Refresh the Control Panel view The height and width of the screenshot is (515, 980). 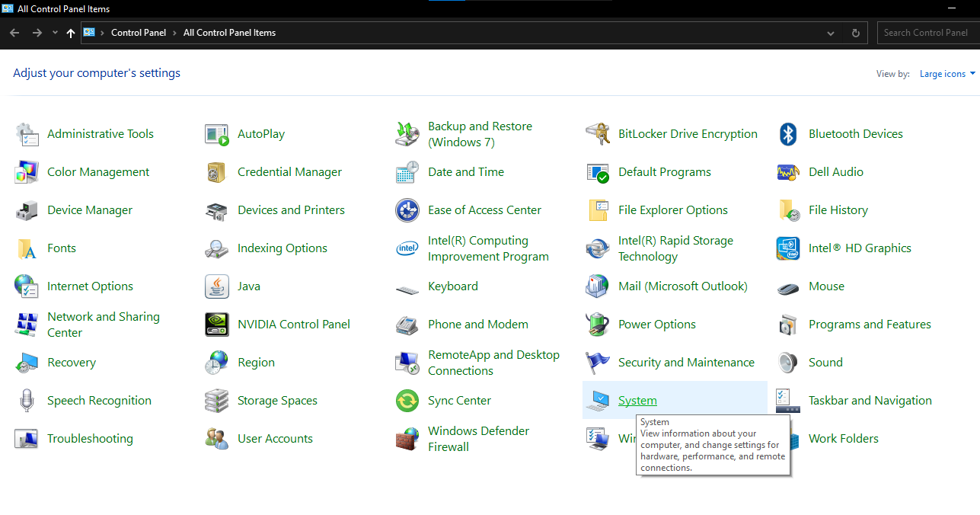point(856,34)
